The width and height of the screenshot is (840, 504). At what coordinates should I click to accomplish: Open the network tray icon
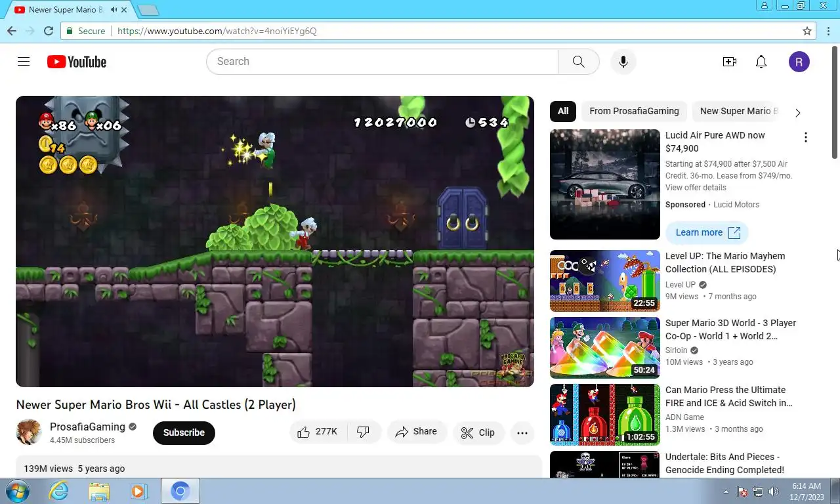tap(758, 492)
